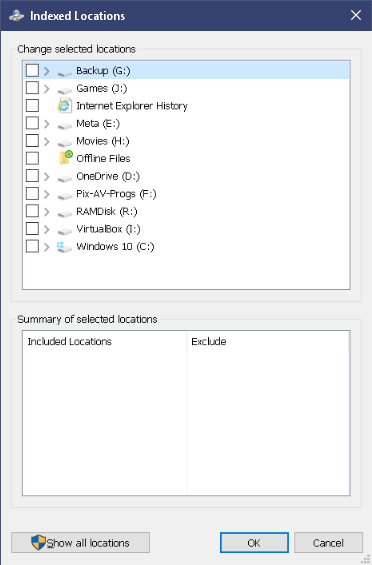Click the Windows 10 (C:) drive icon
Image resolution: width=372 pixels, height=565 pixels.
(65, 247)
